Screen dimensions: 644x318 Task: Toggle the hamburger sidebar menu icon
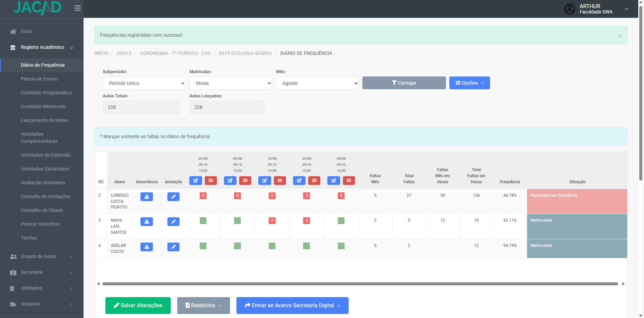click(x=77, y=8)
